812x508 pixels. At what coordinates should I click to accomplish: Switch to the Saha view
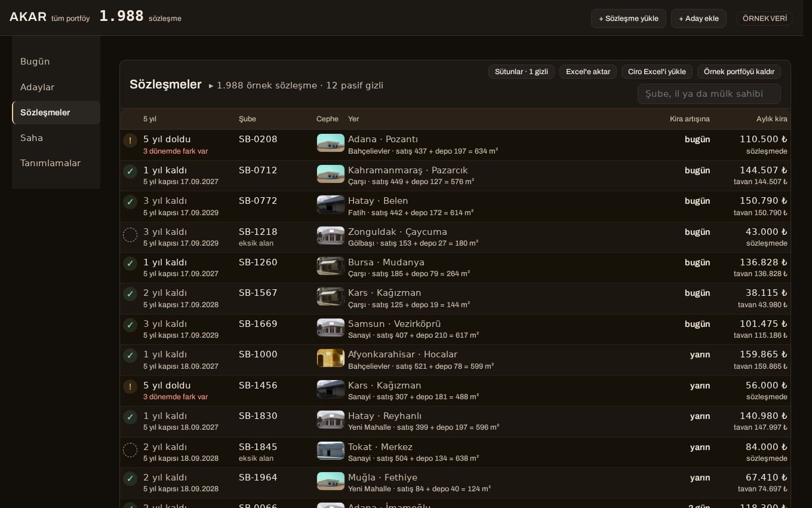(56, 138)
